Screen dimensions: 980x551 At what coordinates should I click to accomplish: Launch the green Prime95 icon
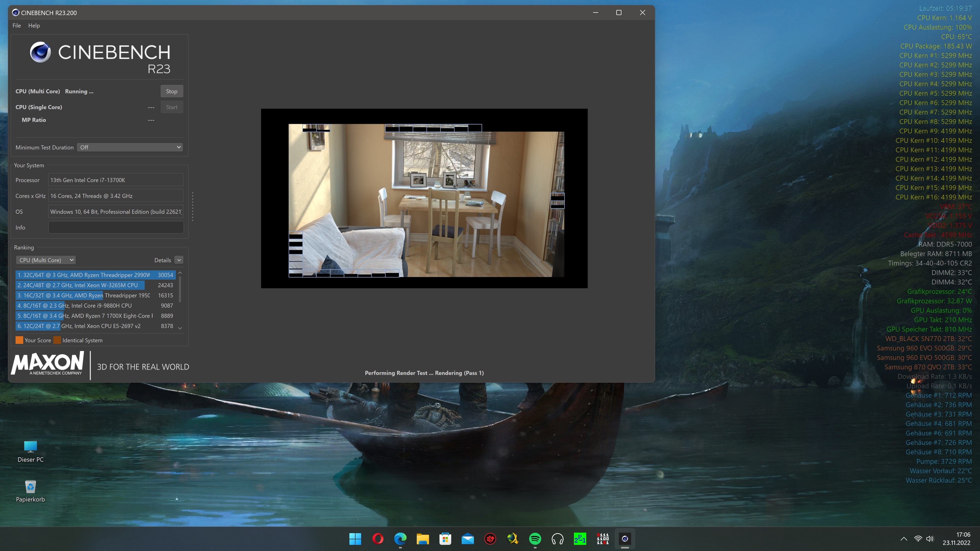580,539
